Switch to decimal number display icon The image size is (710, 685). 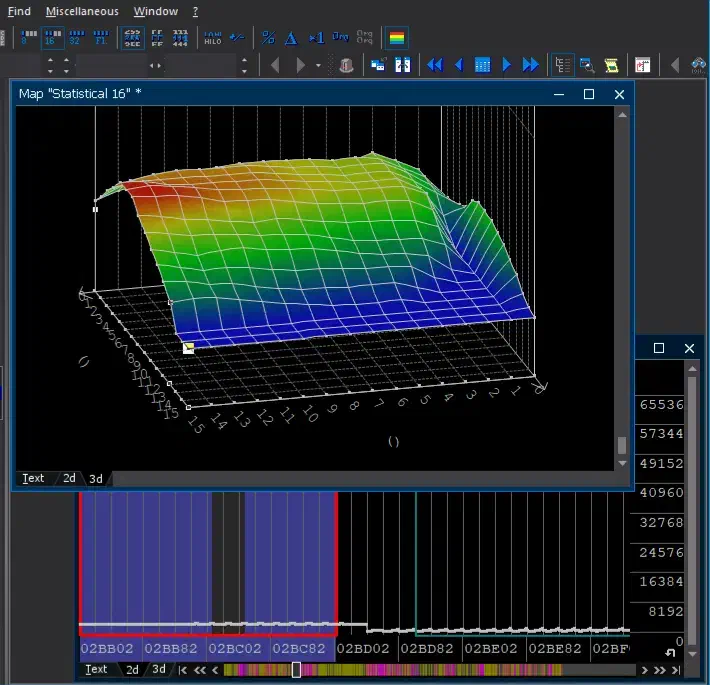[132, 38]
